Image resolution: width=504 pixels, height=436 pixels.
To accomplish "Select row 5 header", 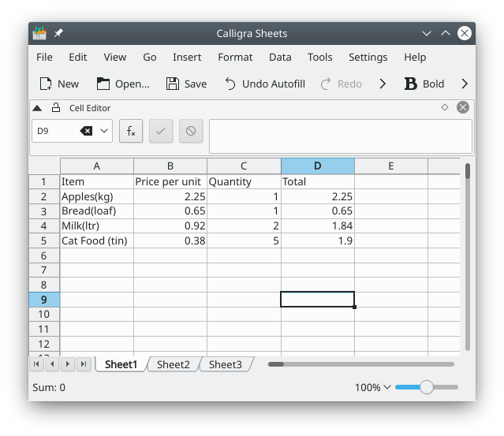I will (x=44, y=240).
